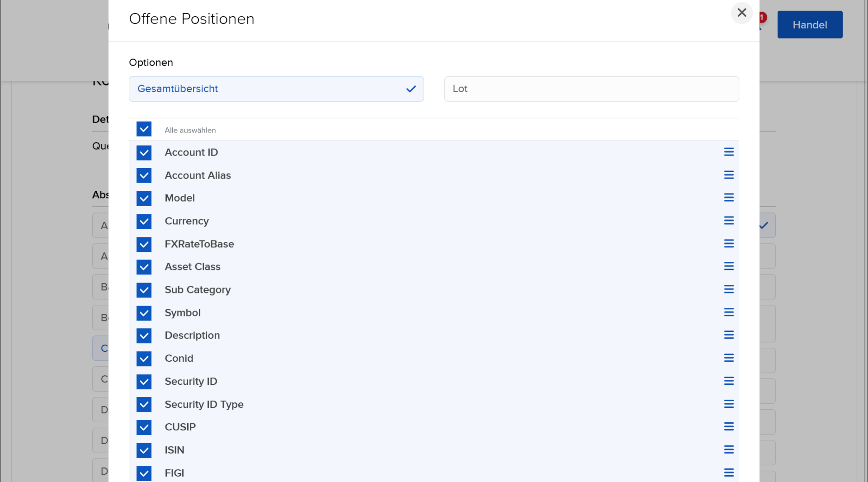This screenshot has width=868, height=482.
Task: Uncheck the Currency checkbox
Action: [144, 221]
